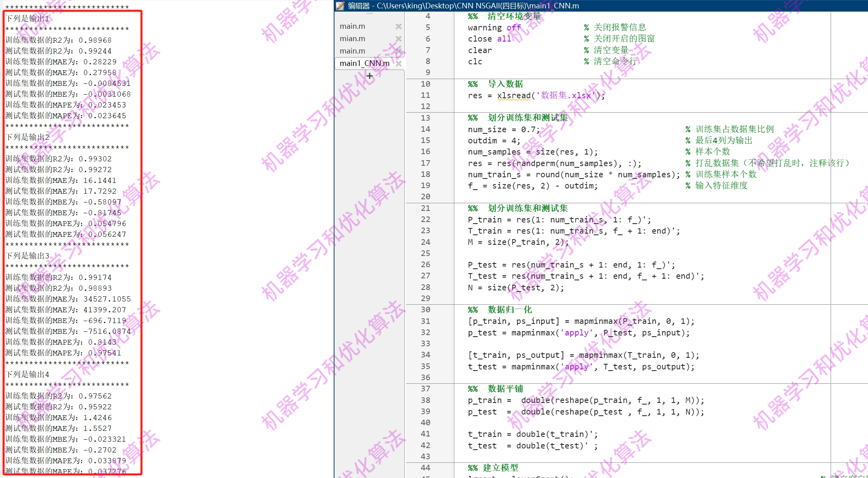The width and height of the screenshot is (868, 478).
Task: Click test R2 value 0.95922
Action: (95, 407)
